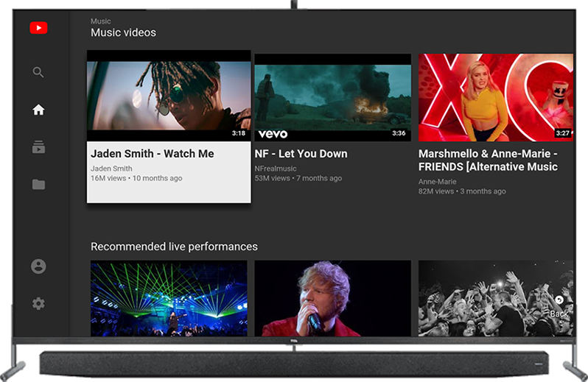
Task: Play the NF - Let You Down thumbnail
Action: pyautogui.click(x=332, y=97)
